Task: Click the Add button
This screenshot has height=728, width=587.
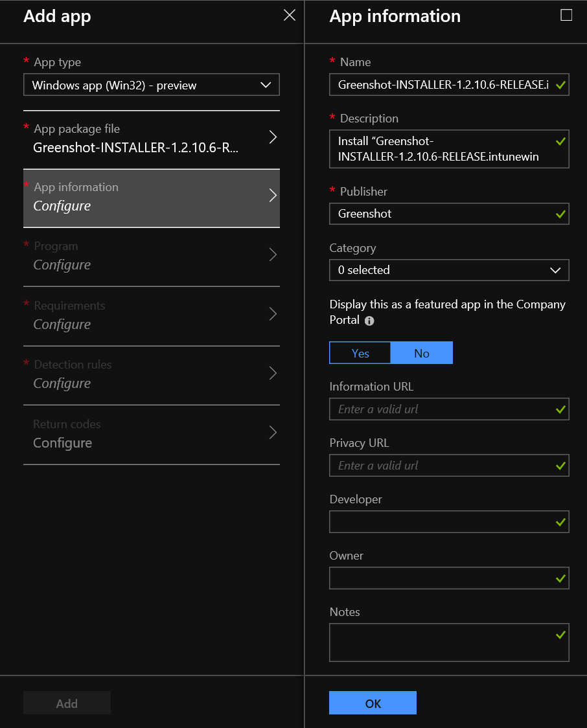Action: [67, 703]
